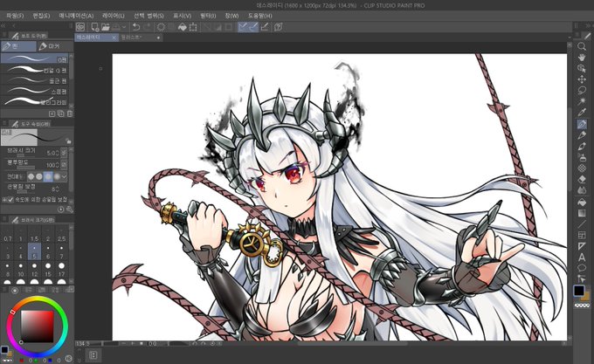Screen dimensions: 594x364
Task: Select the Airbrush spray tool
Action: pyautogui.click(x=582, y=157)
